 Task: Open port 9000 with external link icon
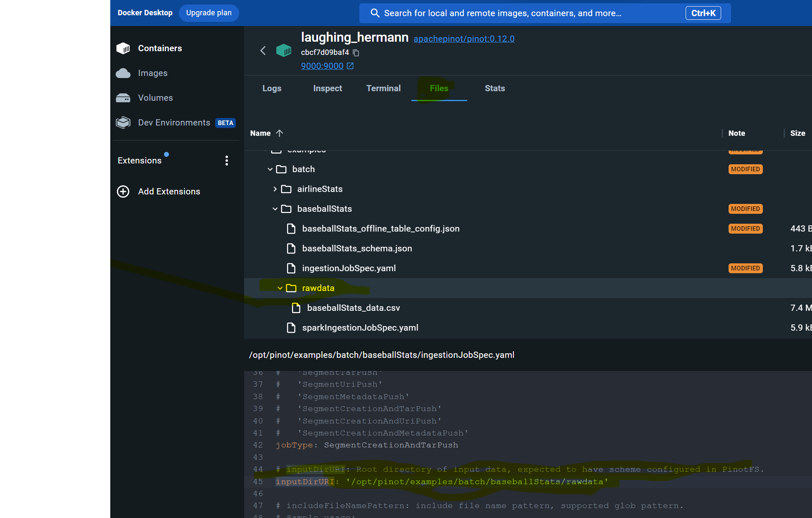point(350,66)
